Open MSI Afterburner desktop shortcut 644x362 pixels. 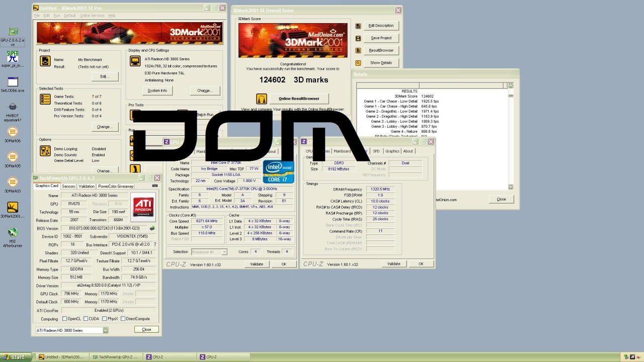(13, 233)
